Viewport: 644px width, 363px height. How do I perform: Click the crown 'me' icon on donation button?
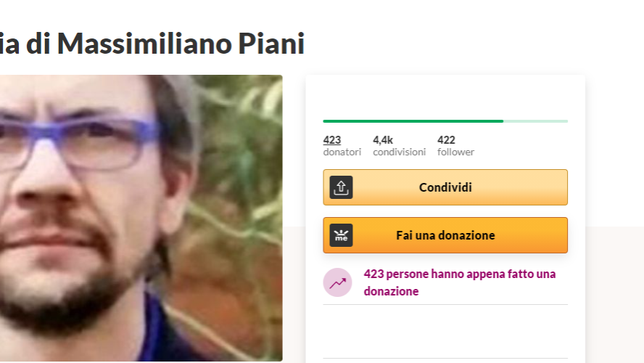click(x=341, y=235)
